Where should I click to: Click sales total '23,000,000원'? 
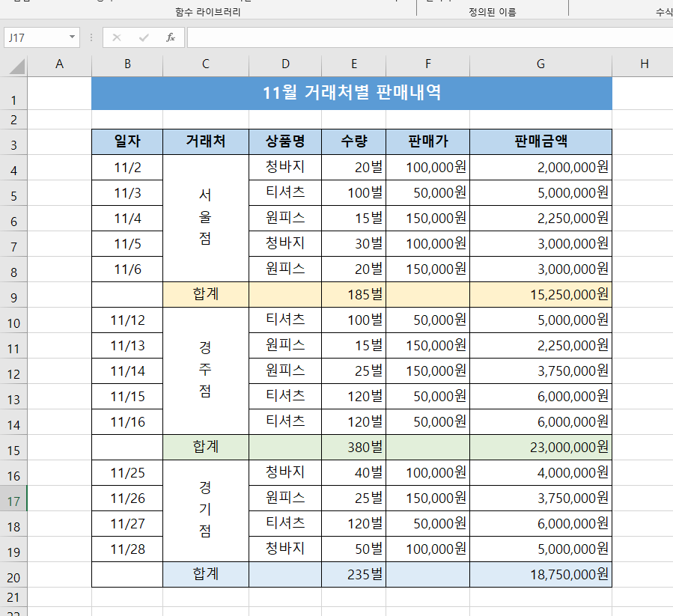(540, 448)
